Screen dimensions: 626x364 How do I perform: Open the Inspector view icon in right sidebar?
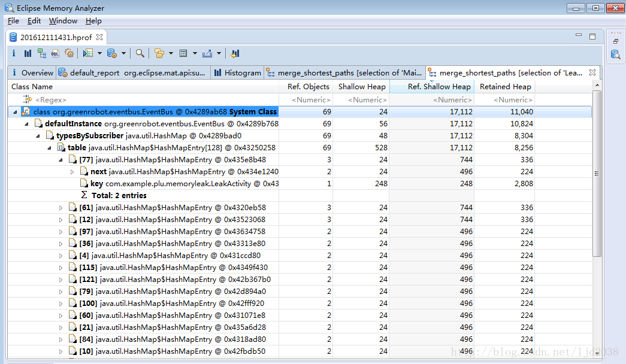615,55
